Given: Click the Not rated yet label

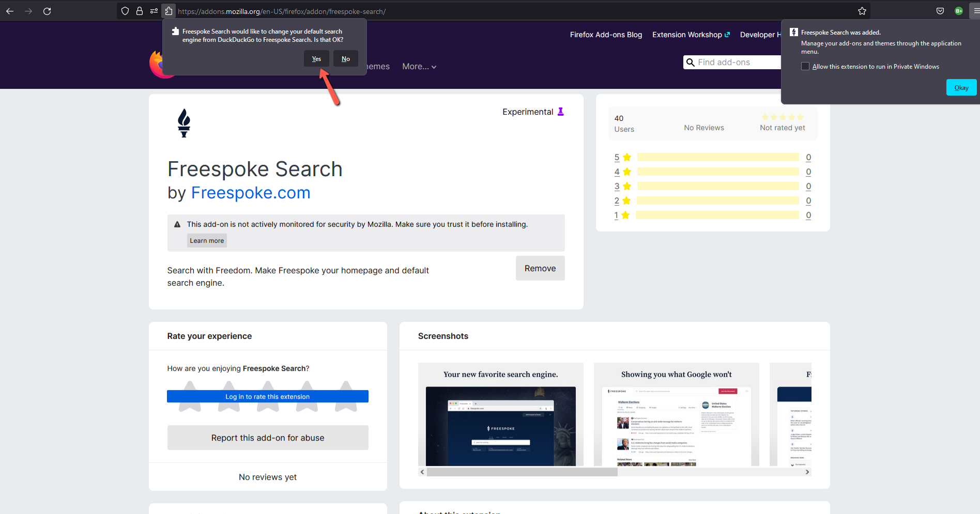Looking at the screenshot, I should pyautogui.click(x=783, y=128).
